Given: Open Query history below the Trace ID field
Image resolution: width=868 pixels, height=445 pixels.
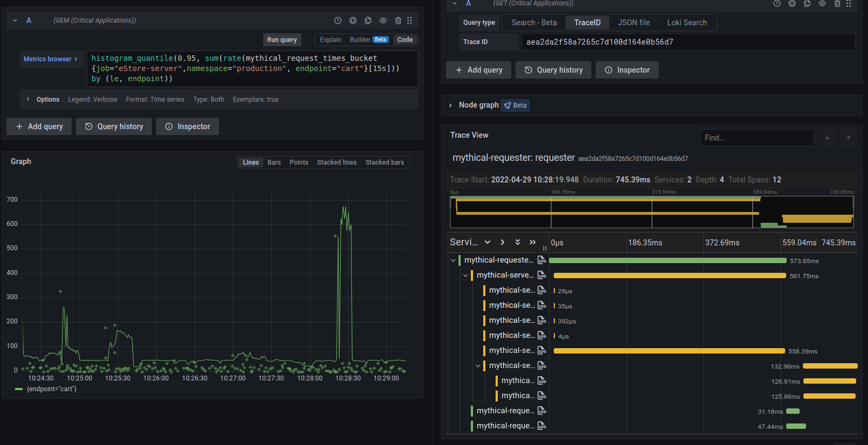Looking at the screenshot, I should click(553, 70).
